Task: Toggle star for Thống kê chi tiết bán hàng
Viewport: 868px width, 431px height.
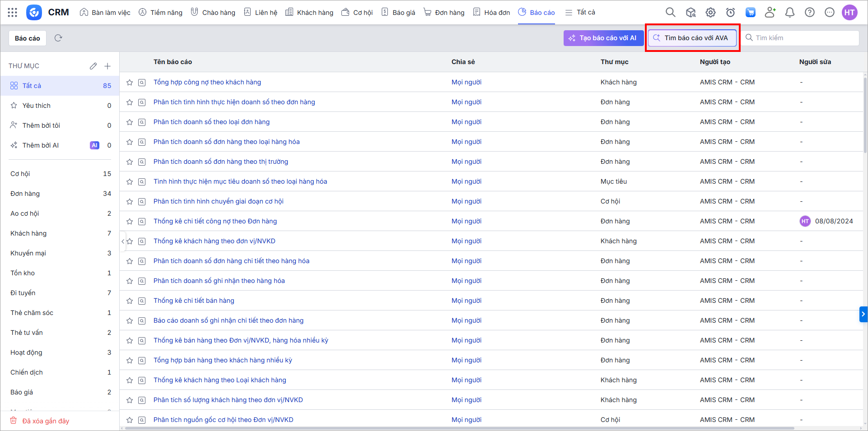Action: pyautogui.click(x=130, y=301)
